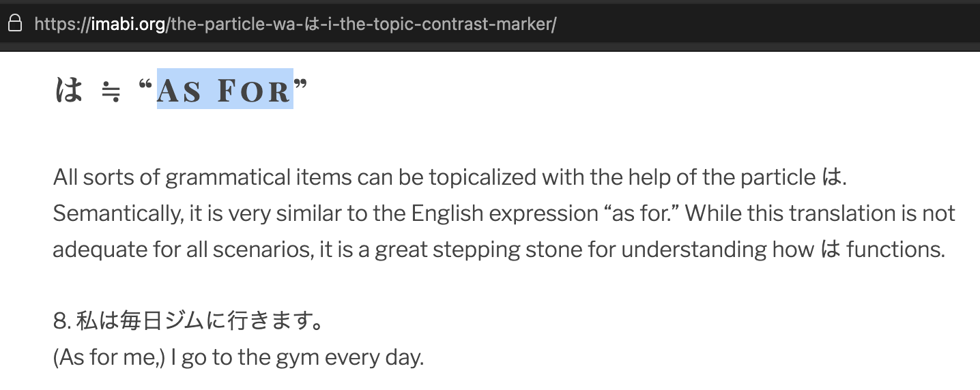Click the word 'English' in the paragraph

[446, 213]
